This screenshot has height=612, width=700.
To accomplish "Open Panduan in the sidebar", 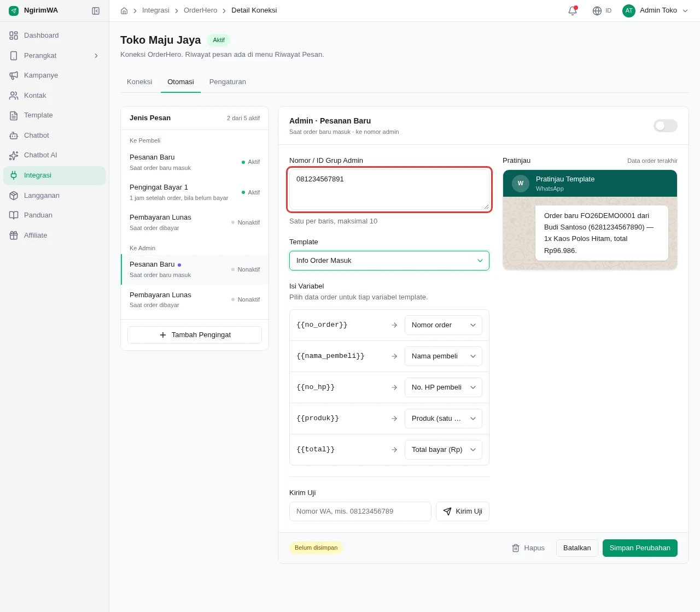I will pos(54,215).
